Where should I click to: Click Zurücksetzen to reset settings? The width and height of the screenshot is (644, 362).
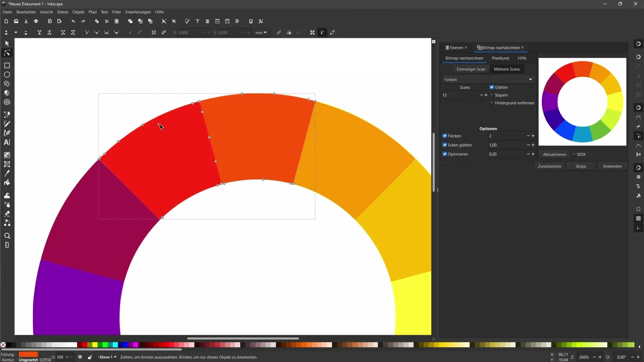tap(550, 166)
